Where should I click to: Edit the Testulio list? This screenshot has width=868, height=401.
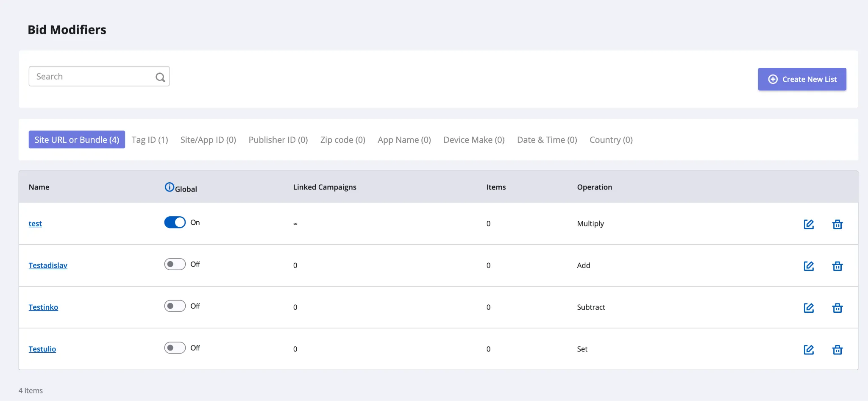809,350
